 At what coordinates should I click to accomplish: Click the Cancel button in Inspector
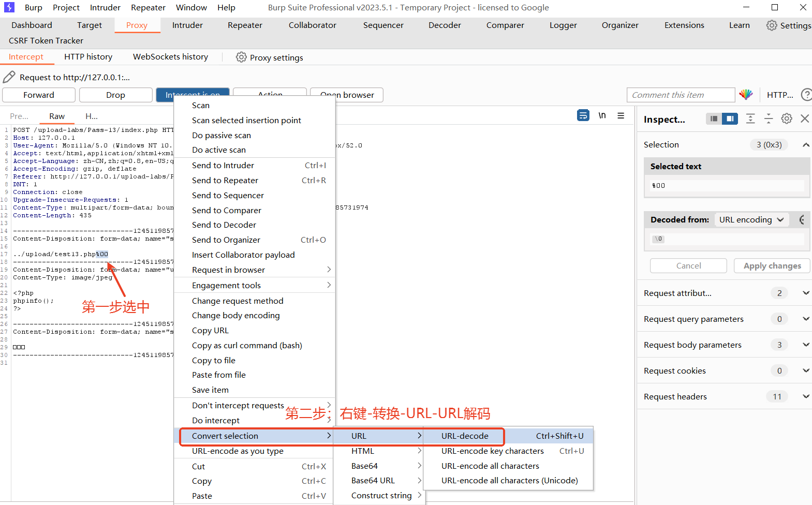(688, 265)
